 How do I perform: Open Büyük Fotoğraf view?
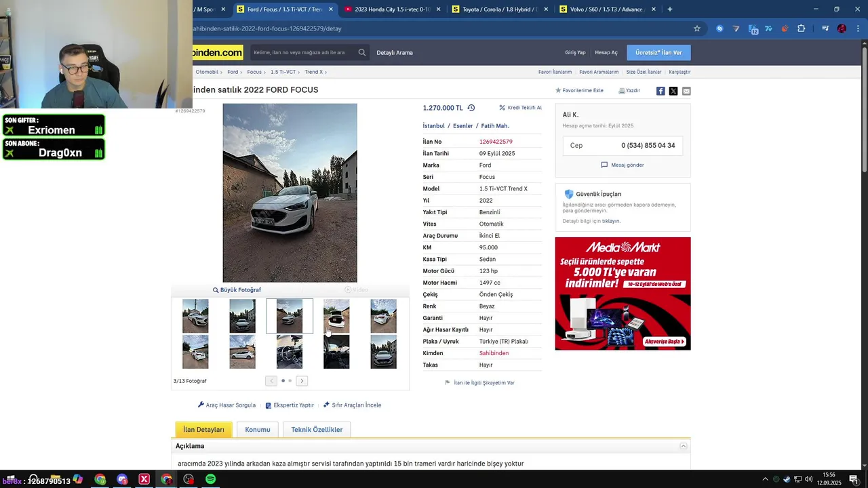[237, 289]
